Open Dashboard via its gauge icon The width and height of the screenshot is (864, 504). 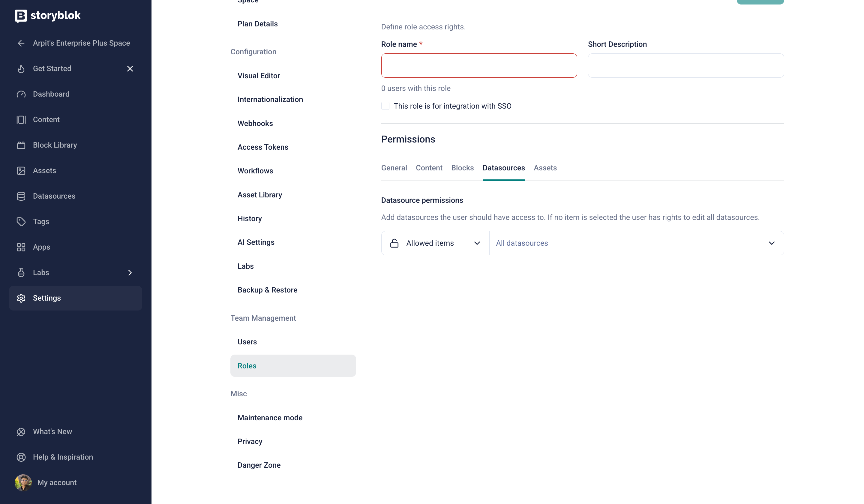tap(21, 94)
